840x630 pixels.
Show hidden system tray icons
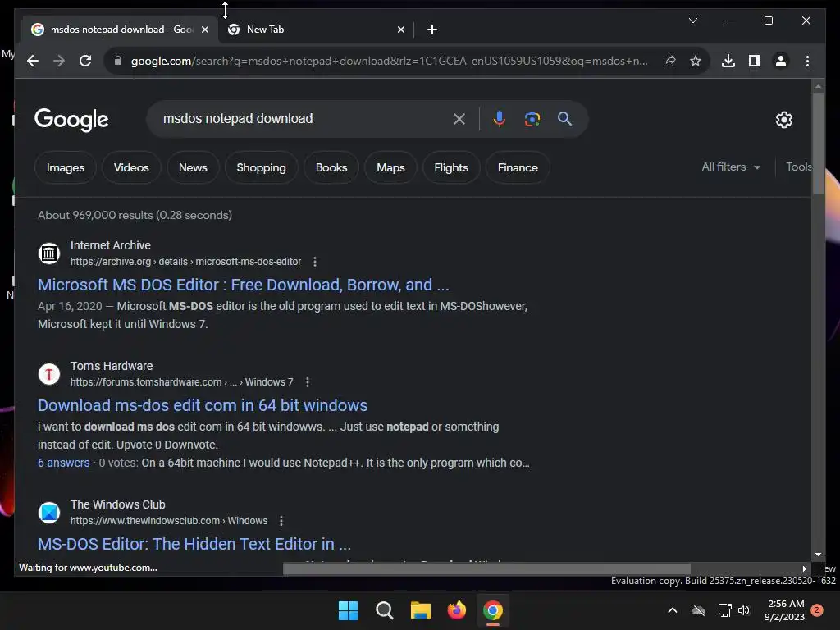coord(673,610)
